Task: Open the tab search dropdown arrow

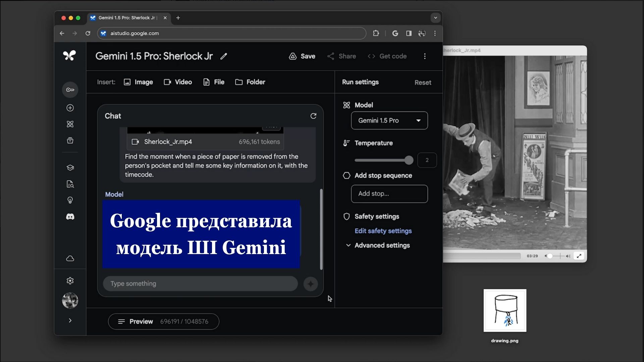Action: point(435,18)
